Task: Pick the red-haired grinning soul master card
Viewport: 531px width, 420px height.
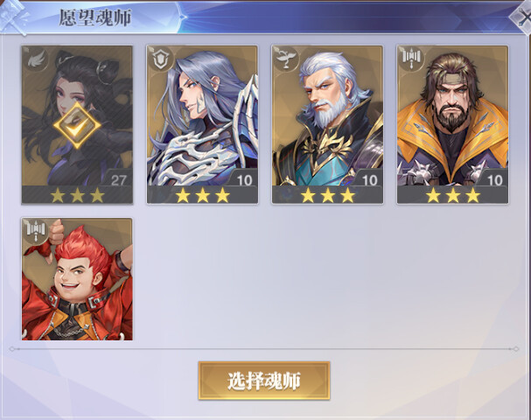Action: tap(77, 279)
